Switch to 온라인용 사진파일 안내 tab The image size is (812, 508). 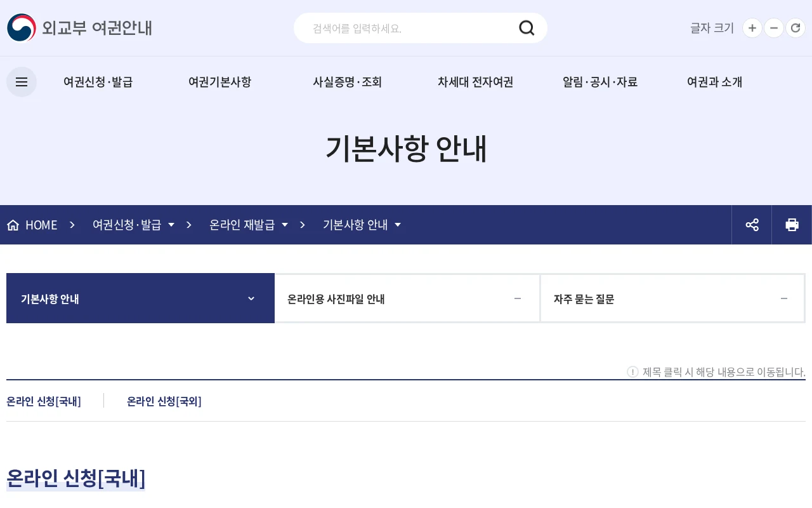(407, 298)
